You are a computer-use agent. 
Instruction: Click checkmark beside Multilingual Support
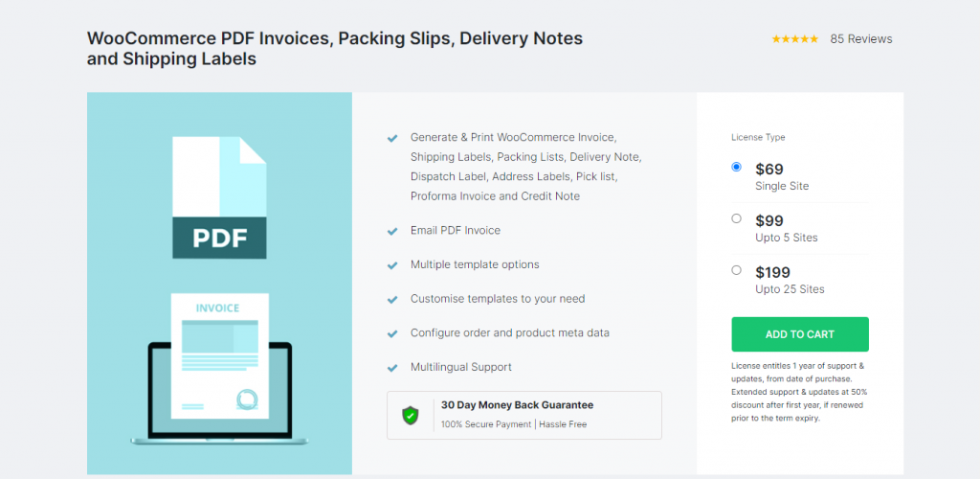(x=392, y=368)
